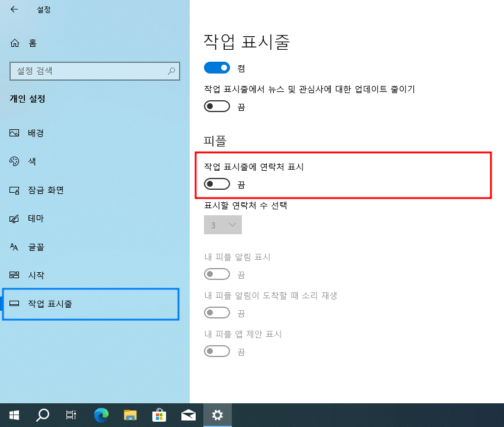Viewport: 504px width, 427px height.
Task: Open the Mail app on the taskbar
Action: pyautogui.click(x=189, y=415)
